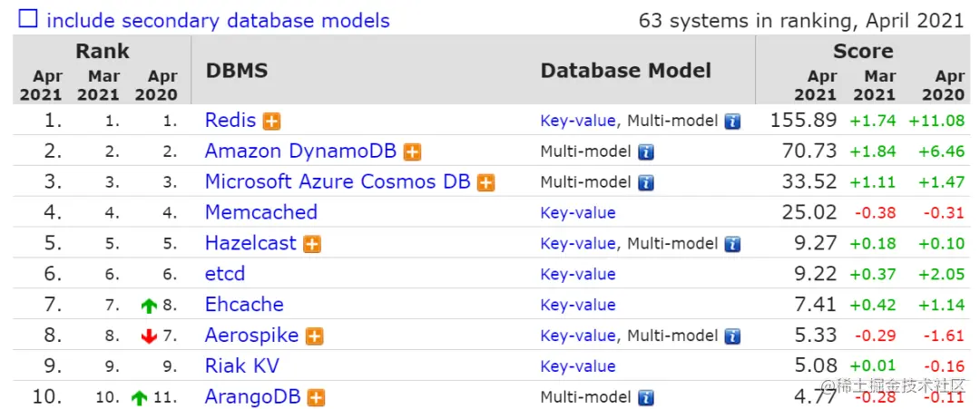This screenshot has width=980, height=409.
Task: Click the plus icon next to Amazon DynamoDB
Action: [413, 151]
